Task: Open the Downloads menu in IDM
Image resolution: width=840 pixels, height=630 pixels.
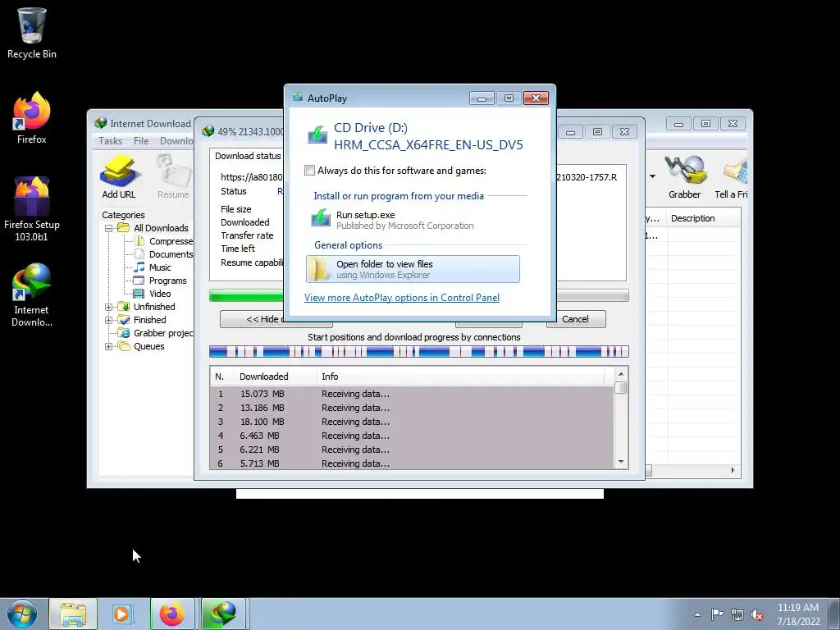Action: coord(176,141)
